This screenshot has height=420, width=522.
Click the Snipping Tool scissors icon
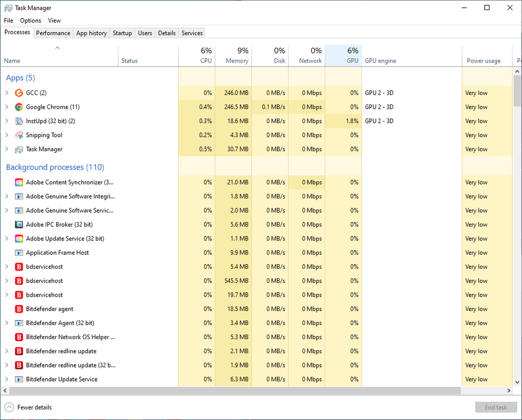coord(19,135)
